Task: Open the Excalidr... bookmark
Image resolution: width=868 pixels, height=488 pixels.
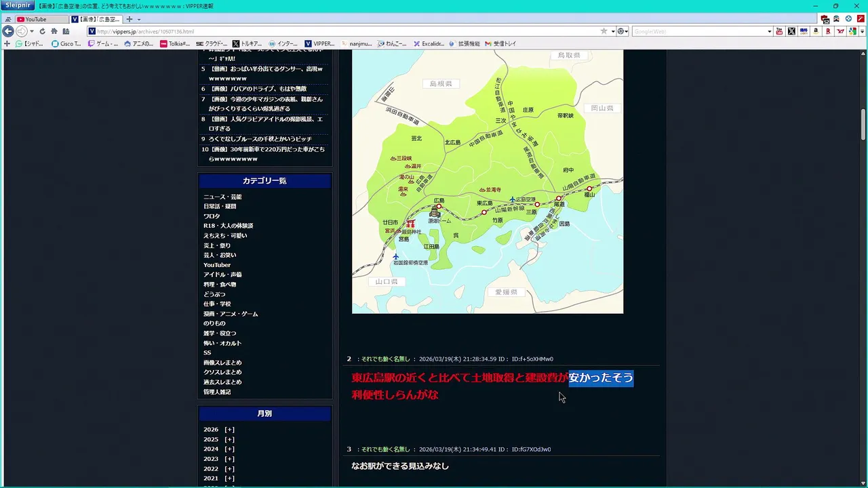Action: tap(429, 43)
